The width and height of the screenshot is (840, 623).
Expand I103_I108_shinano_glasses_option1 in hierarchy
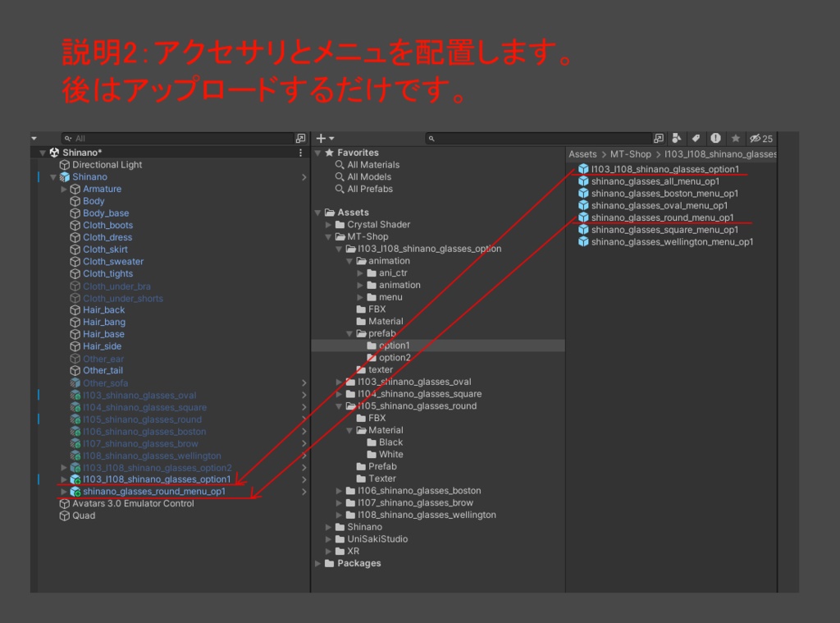[64, 479]
